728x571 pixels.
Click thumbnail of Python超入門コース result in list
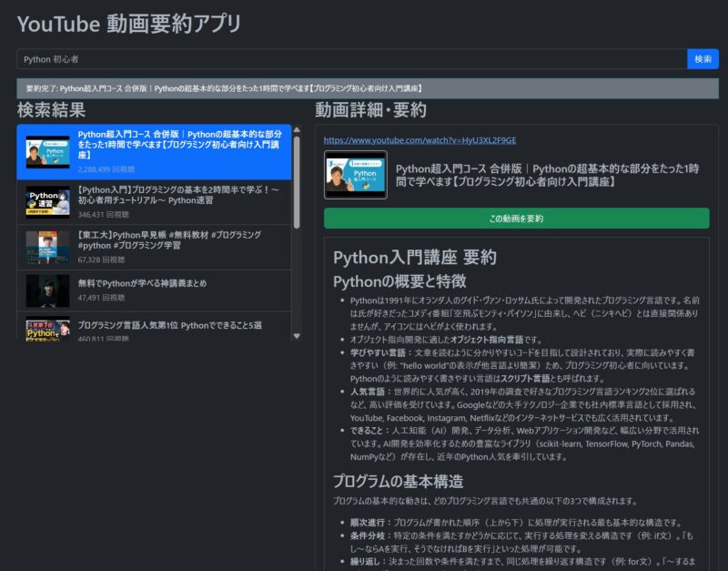pos(48,152)
